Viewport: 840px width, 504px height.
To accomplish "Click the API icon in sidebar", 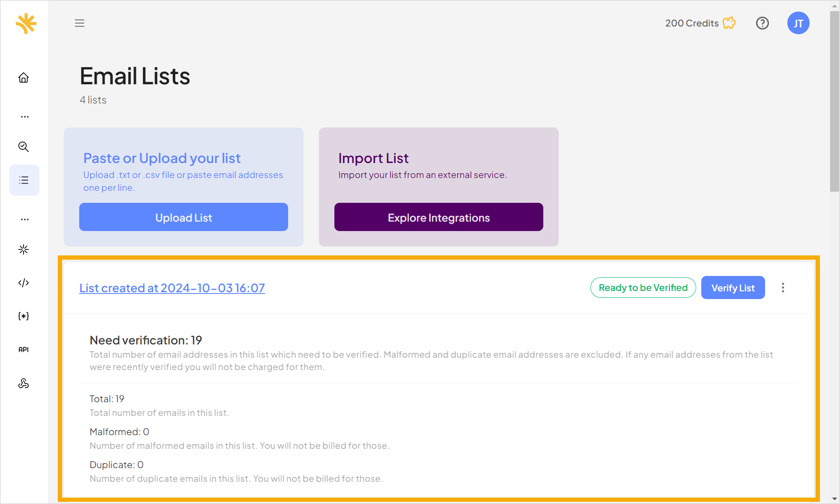I will [24, 349].
